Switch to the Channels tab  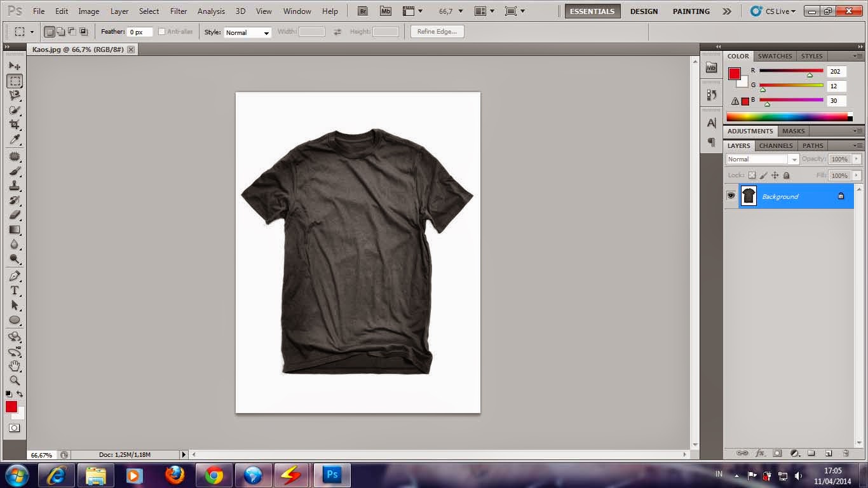776,146
